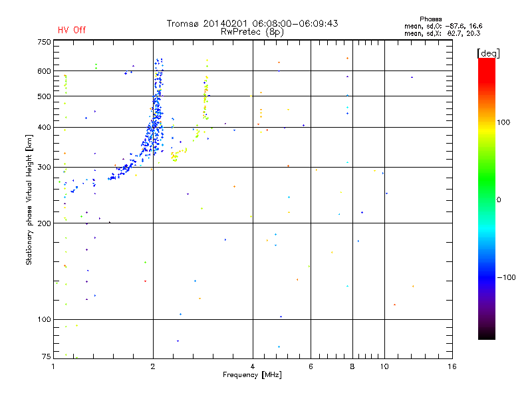Click the y-axis '200' label
Image resolution: width=532 pixels, height=399 pixels.
click(x=44, y=223)
